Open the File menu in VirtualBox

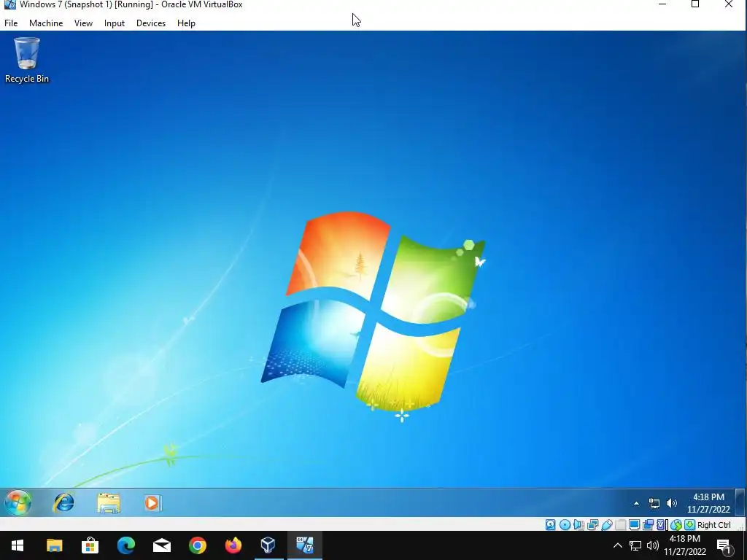pyautogui.click(x=11, y=23)
